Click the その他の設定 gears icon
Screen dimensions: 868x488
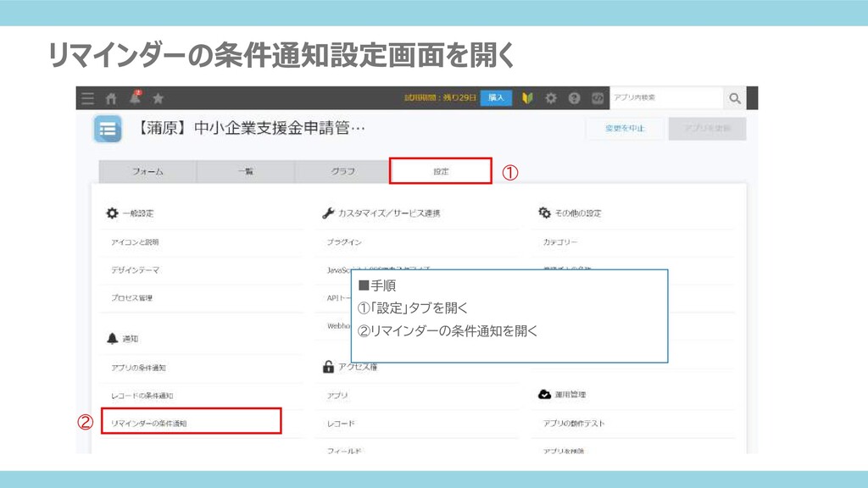(x=545, y=213)
